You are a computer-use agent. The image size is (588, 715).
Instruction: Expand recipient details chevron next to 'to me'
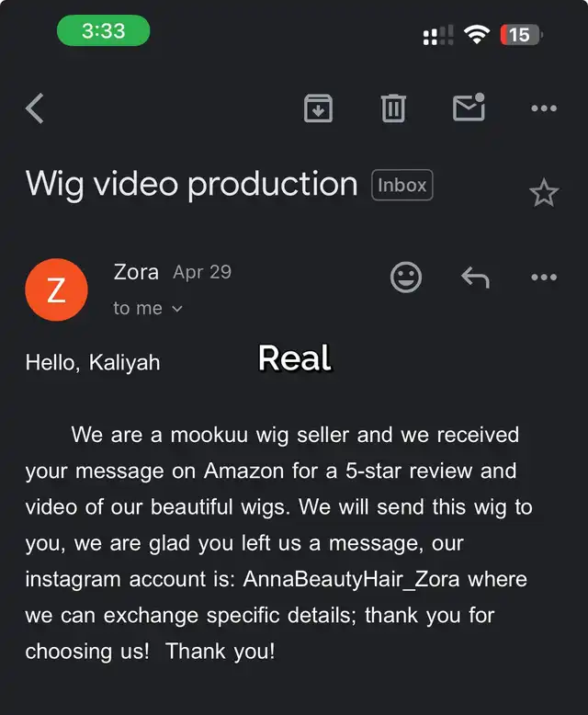(x=177, y=309)
